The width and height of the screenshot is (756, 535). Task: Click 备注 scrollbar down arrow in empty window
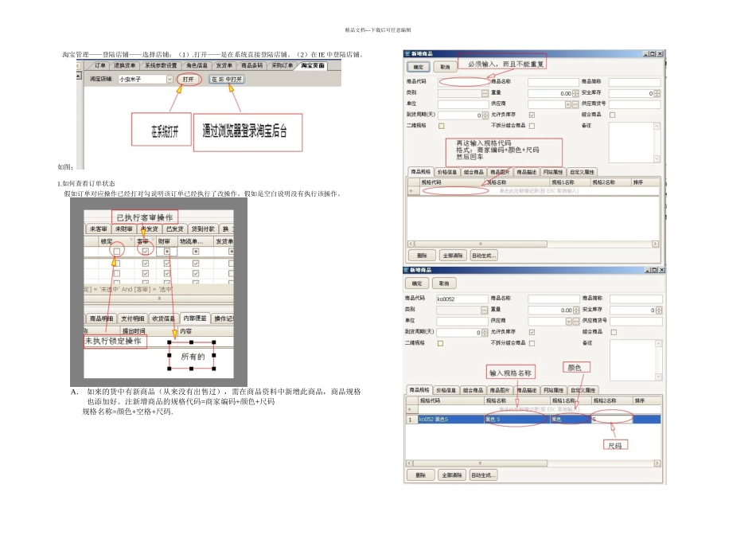657,158
